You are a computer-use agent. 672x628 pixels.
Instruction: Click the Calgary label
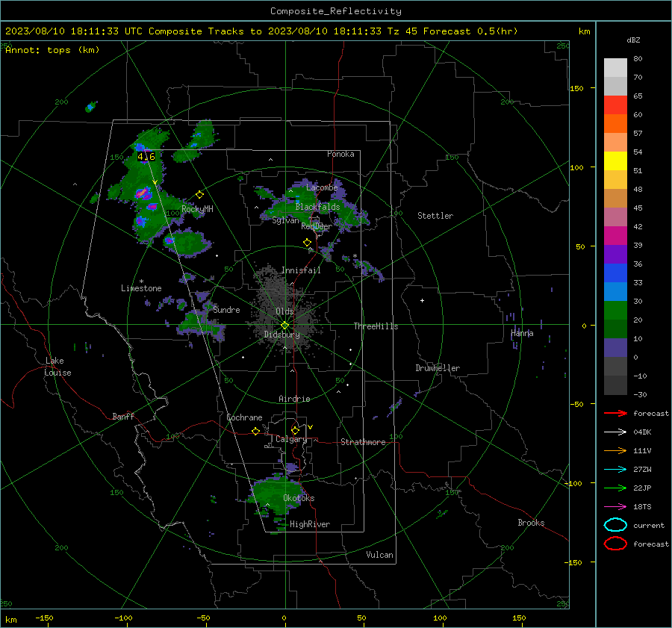[x=291, y=439]
